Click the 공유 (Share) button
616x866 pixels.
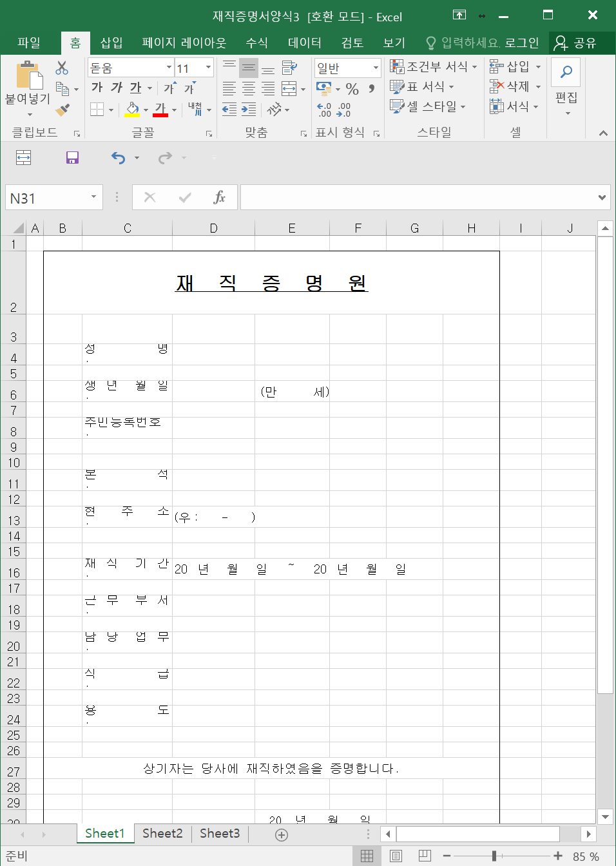(x=582, y=43)
